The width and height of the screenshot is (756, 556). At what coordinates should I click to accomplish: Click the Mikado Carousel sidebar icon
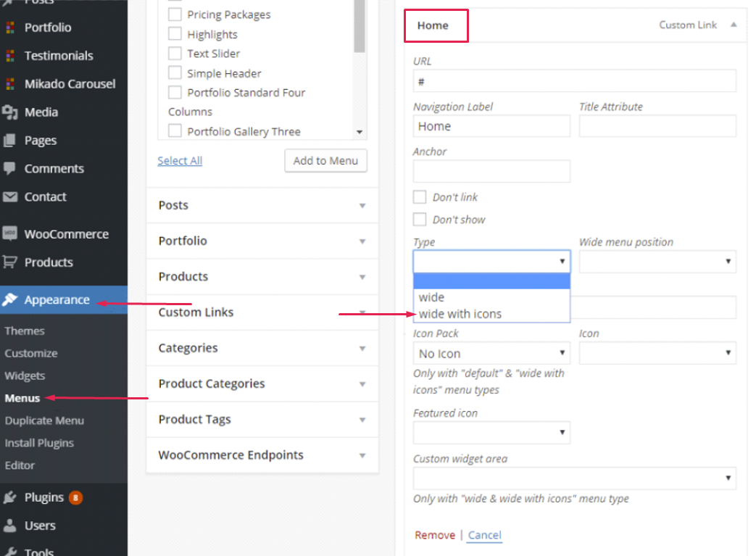(x=9, y=84)
